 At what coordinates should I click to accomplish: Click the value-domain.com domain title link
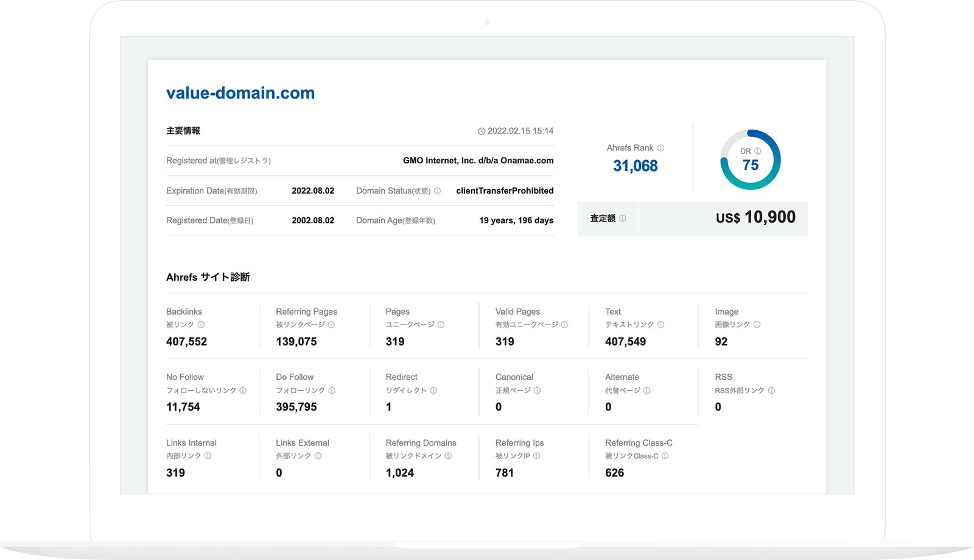(240, 93)
